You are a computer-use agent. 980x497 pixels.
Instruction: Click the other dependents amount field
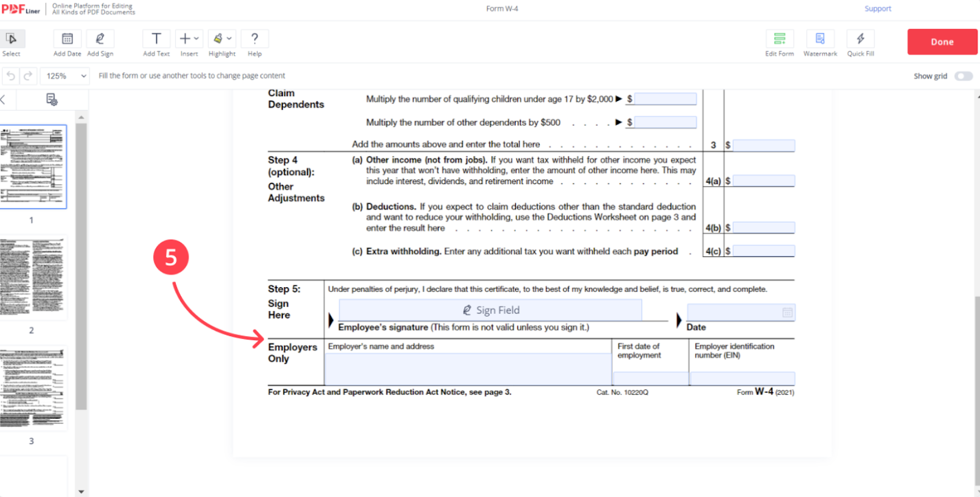(666, 122)
